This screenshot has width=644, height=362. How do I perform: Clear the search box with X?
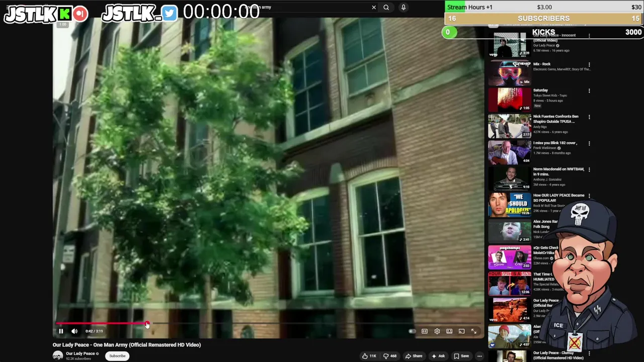374,8
